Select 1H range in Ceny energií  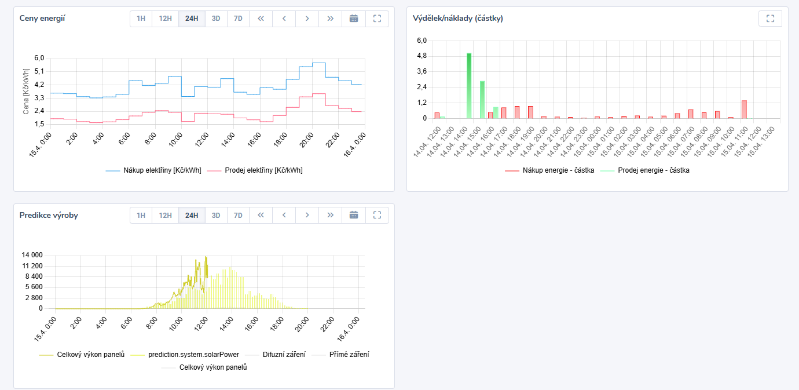pos(141,18)
